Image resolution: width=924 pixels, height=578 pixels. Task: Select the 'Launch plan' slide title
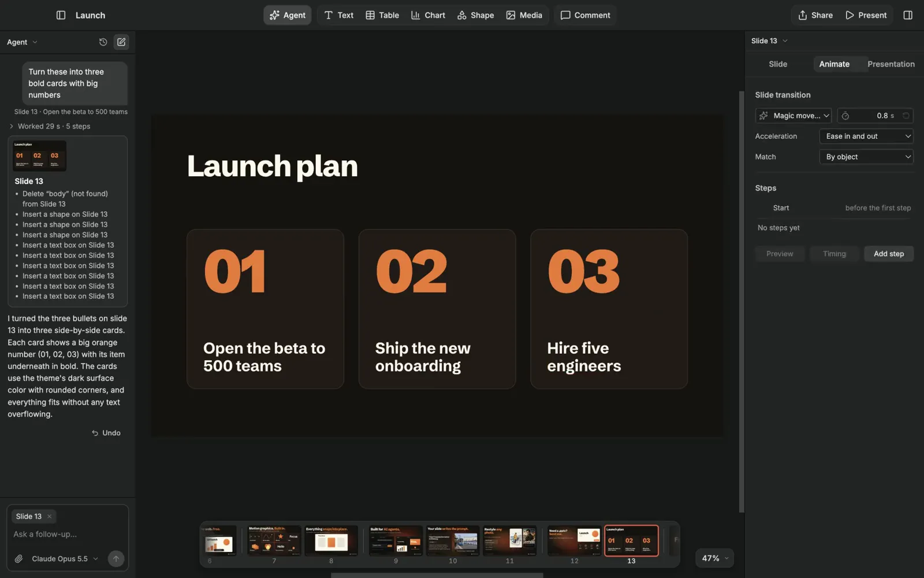[273, 166]
